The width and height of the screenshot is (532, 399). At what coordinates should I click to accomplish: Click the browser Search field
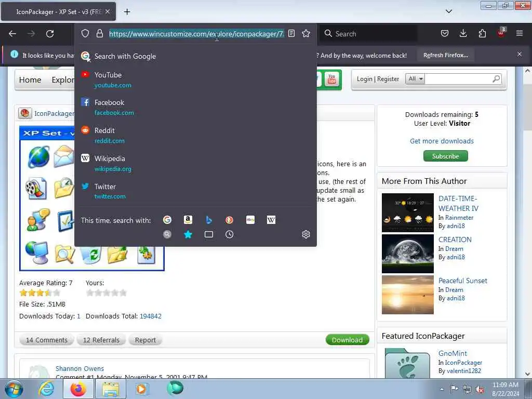(368, 34)
